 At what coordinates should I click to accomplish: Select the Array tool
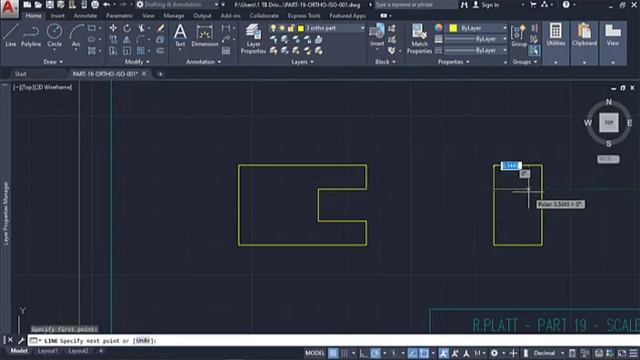click(x=141, y=51)
